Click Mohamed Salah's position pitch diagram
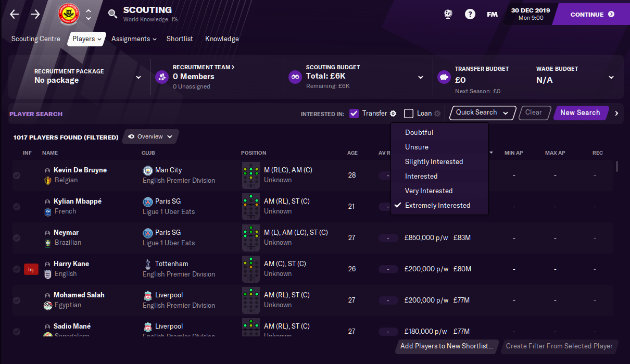This screenshot has width=630, height=364. pos(251,300)
